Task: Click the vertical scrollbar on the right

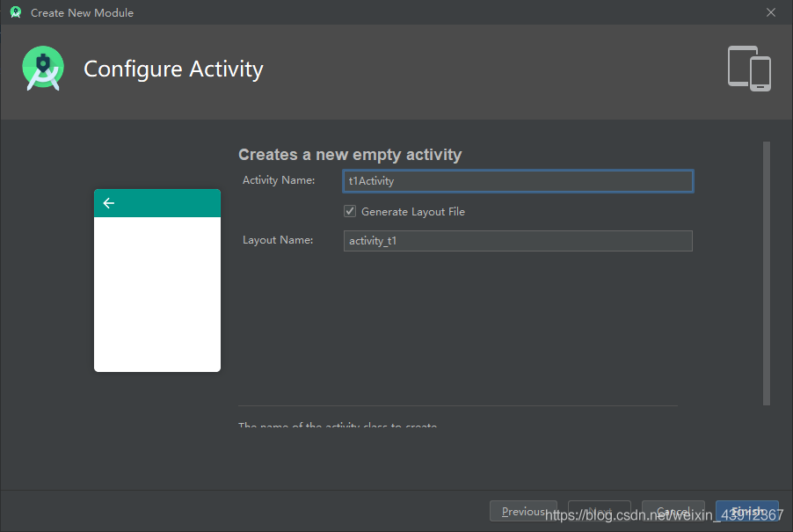Action: click(x=766, y=273)
